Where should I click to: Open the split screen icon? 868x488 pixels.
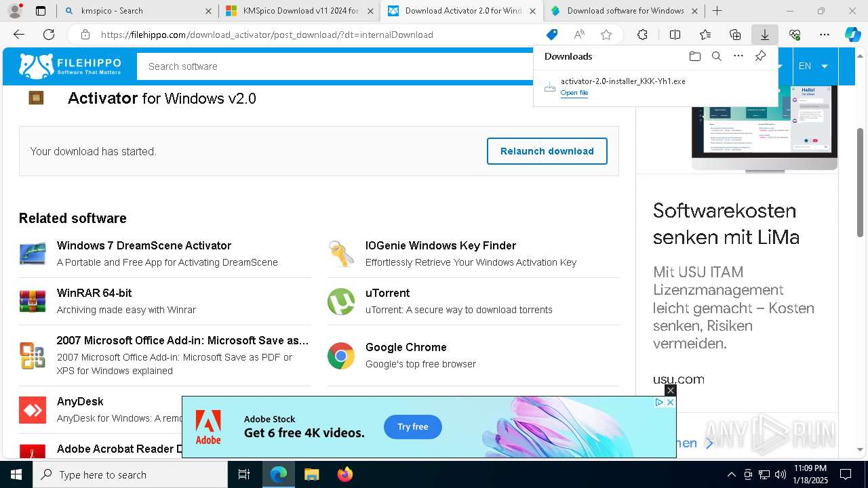675,35
